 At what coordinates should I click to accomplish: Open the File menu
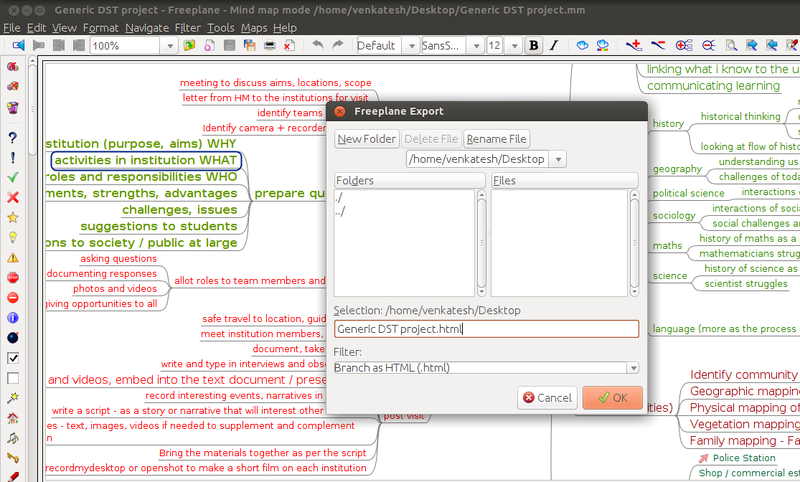[11, 28]
